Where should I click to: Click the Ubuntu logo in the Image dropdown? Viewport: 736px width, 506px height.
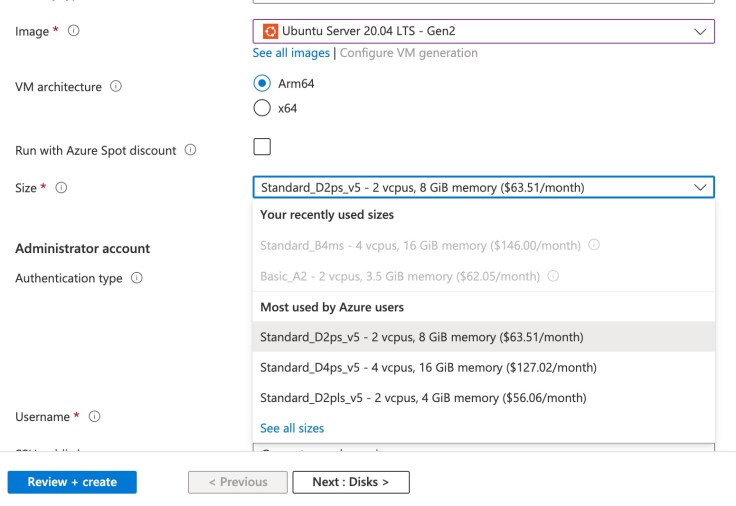(x=270, y=31)
